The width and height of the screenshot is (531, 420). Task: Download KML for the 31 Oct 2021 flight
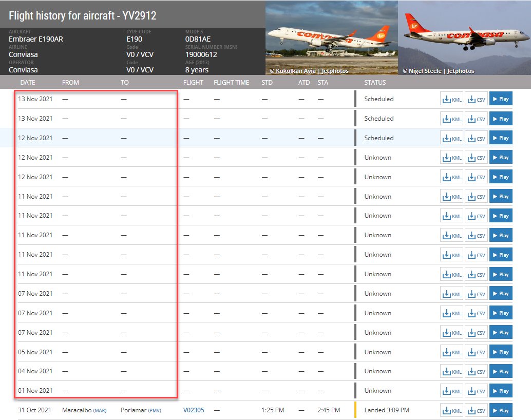451,411
